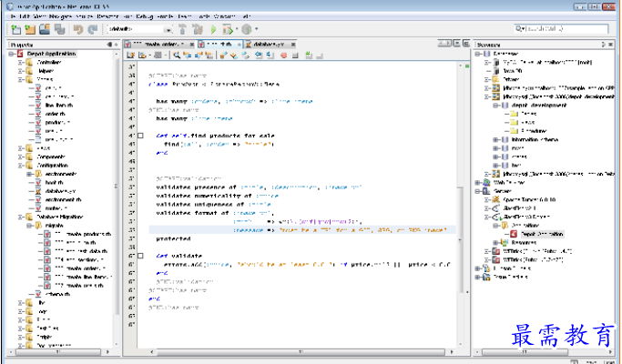Screen dimensions: 622x364
Task: Open the Debug menu
Action: [x=143, y=16]
